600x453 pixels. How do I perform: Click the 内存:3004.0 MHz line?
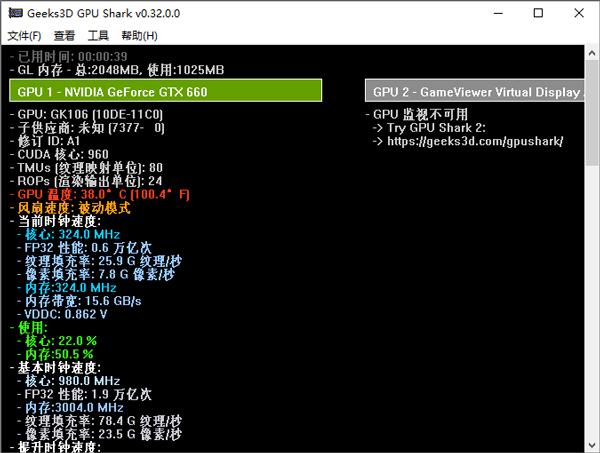point(71,407)
